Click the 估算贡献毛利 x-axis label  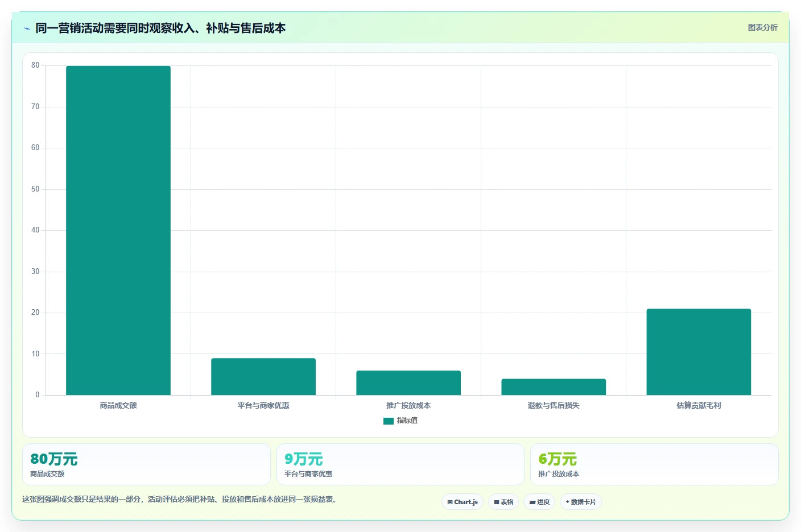point(699,405)
